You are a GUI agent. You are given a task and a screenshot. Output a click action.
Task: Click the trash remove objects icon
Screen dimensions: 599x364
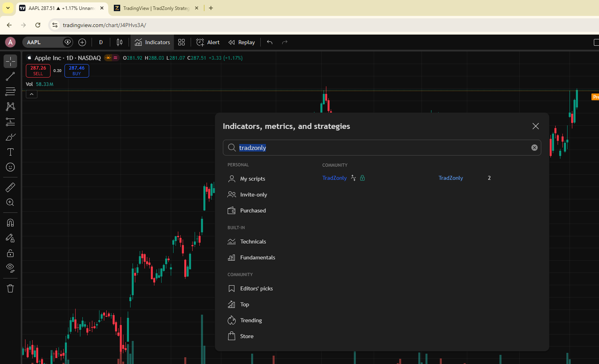tap(10, 288)
